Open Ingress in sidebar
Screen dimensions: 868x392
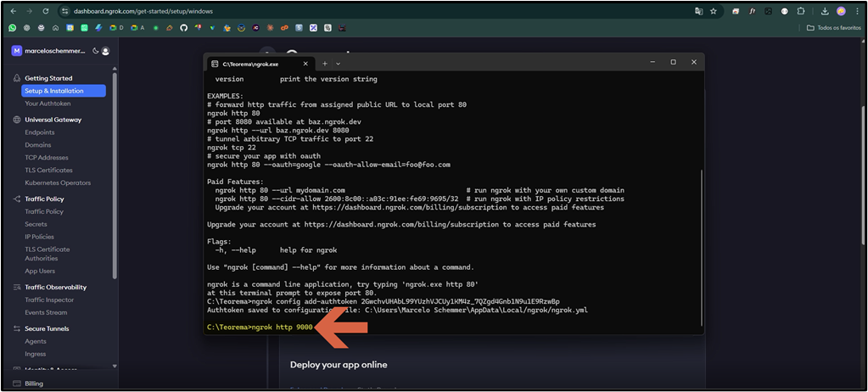36,355
